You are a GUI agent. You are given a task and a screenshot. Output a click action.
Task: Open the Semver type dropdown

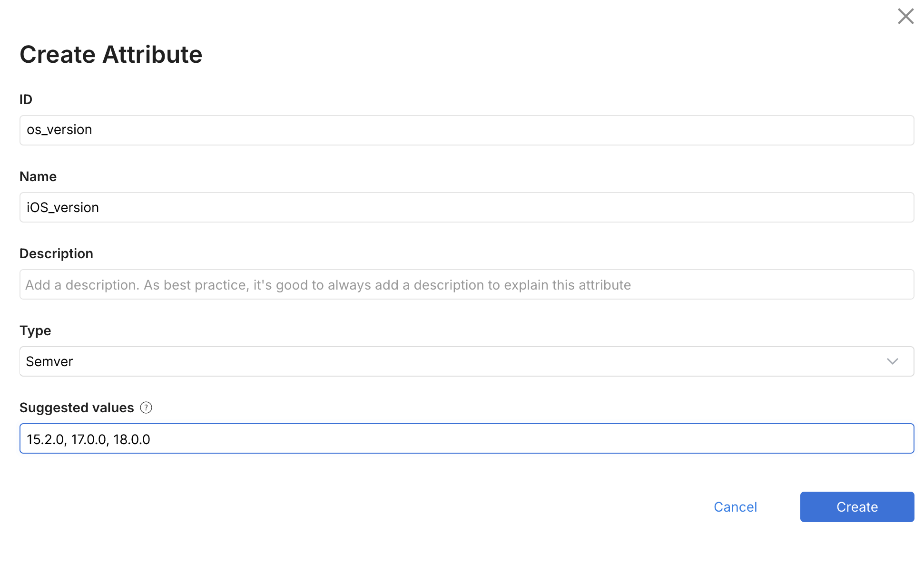(x=466, y=361)
